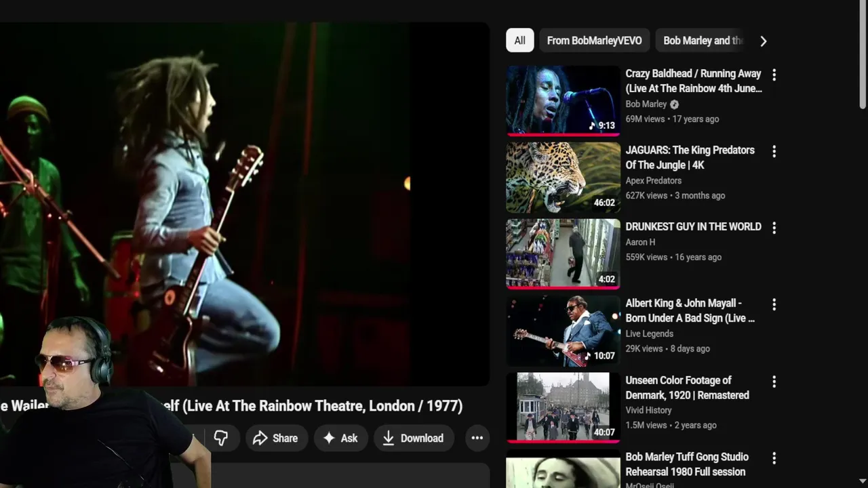Open Crazy Baldhead / Running Away title link
The image size is (868, 488).
tap(693, 81)
